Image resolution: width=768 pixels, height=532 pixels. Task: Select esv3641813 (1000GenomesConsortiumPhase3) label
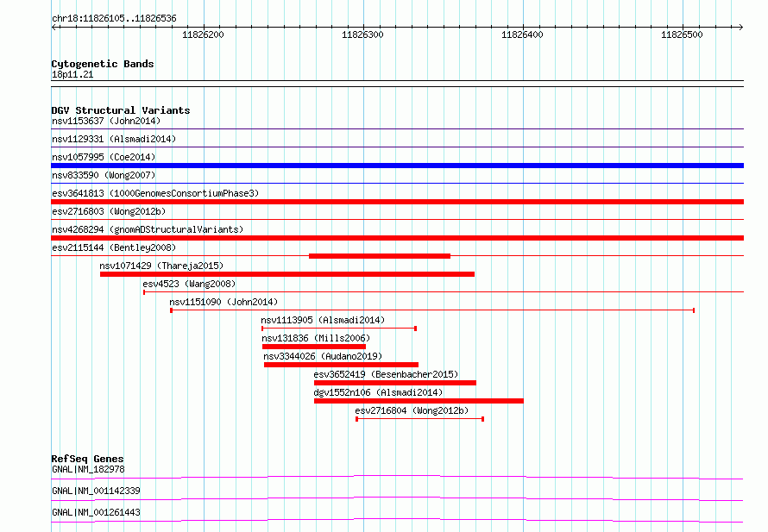pos(155,193)
